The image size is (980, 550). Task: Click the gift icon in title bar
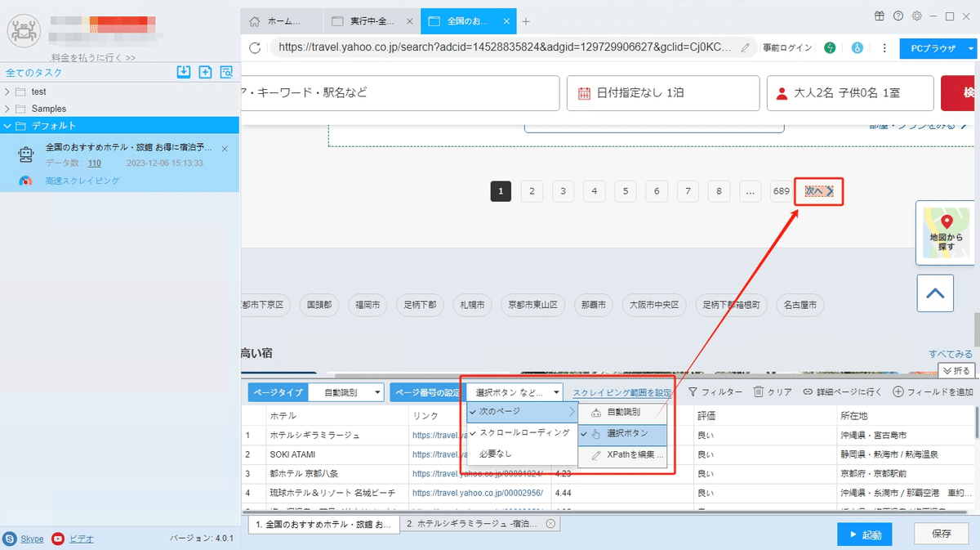pyautogui.click(x=879, y=16)
